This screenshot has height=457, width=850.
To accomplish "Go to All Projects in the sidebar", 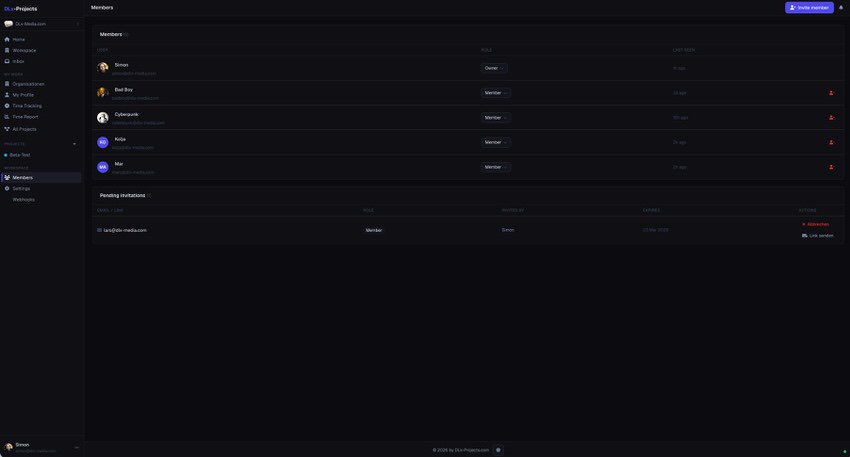I will pos(24,129).
